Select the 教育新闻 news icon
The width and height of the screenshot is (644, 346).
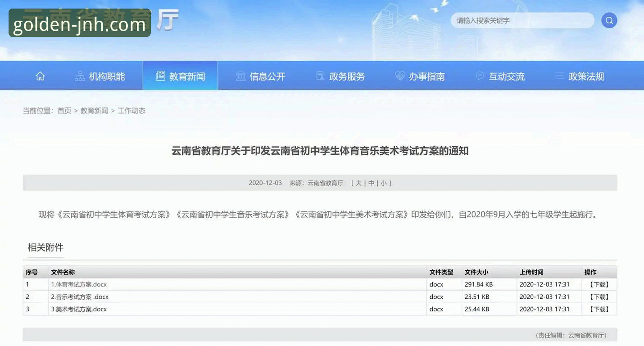pos(160,76)
